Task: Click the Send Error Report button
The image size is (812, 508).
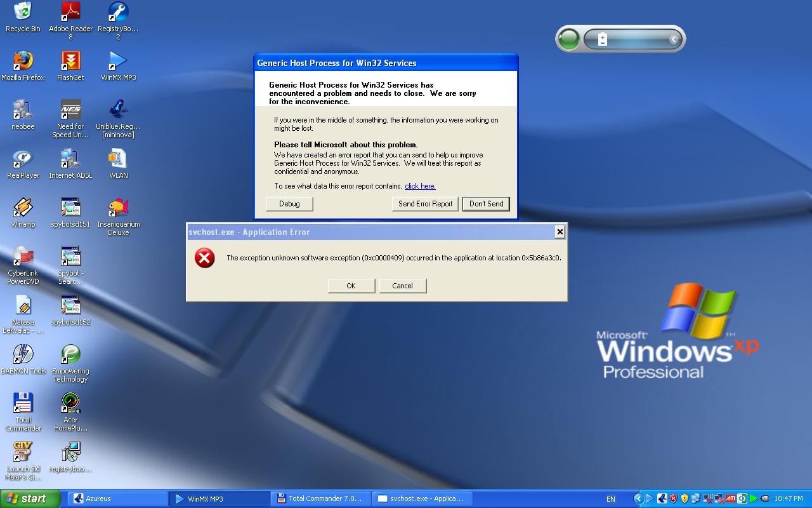Action: (x=425, y=204)
